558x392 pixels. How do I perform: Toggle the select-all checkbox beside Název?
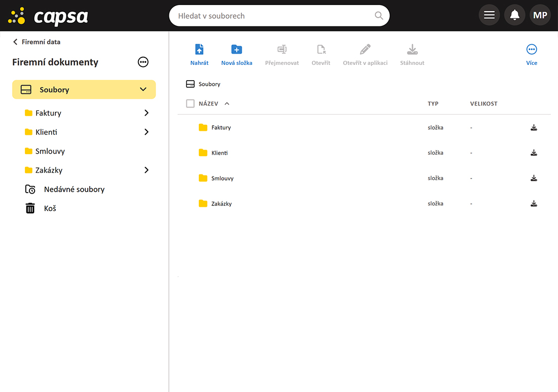190,103
